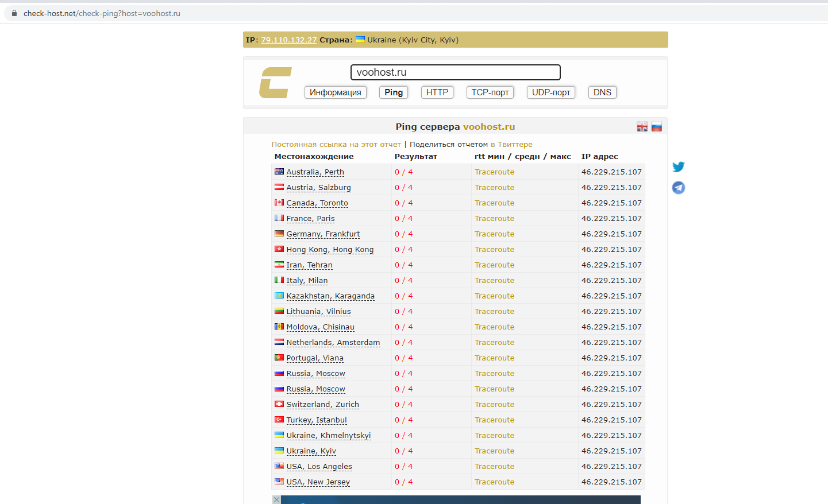
Task: Open the Telegram share icon
Action: click(679, 188)
